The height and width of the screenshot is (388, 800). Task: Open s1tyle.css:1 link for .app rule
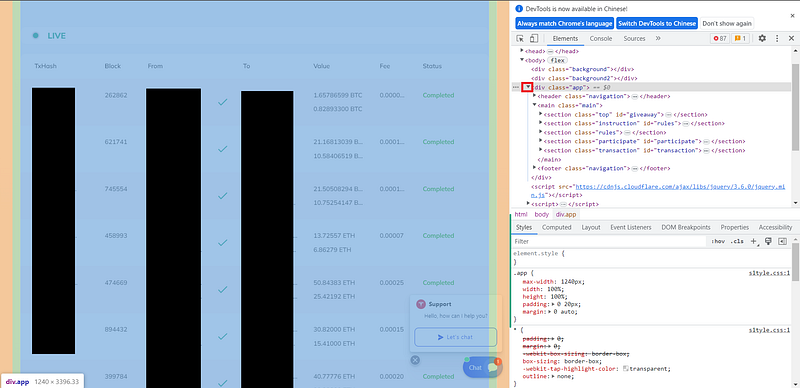point(769,273)
